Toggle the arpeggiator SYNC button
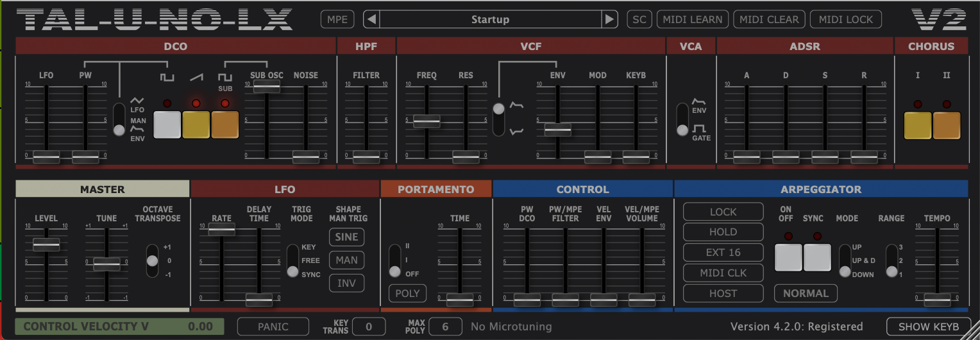The height and width of the screenshot is (340, 980). pos(817,257)
